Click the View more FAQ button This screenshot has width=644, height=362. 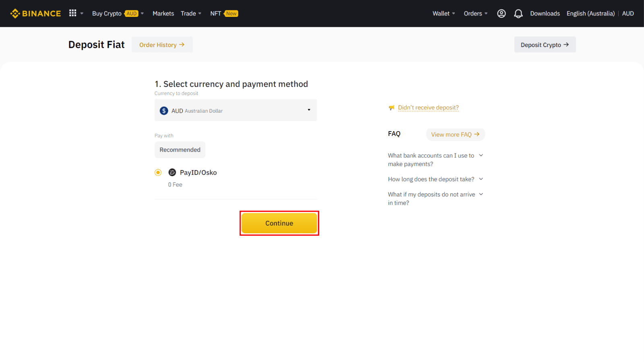[455, 134]
